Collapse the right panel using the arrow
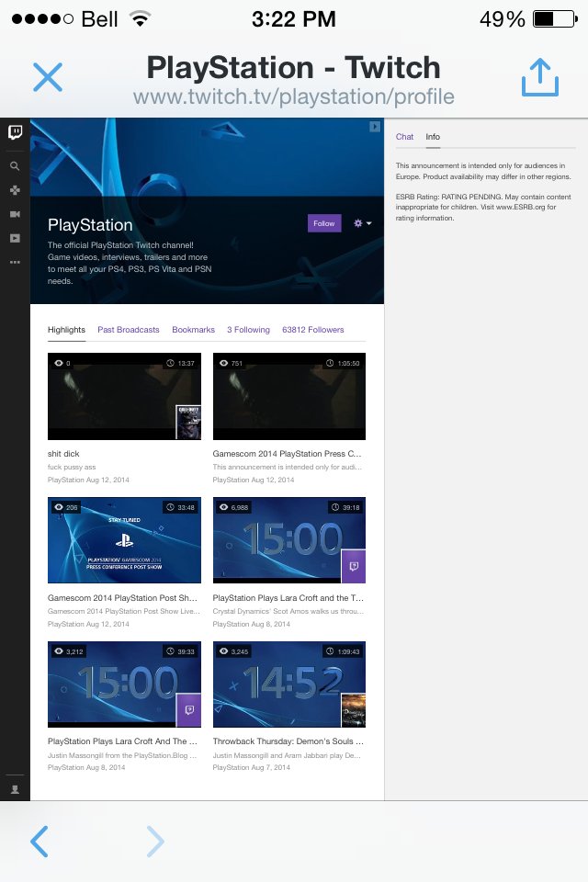This screenshot has width=588, height=882. tap(374, 127)
